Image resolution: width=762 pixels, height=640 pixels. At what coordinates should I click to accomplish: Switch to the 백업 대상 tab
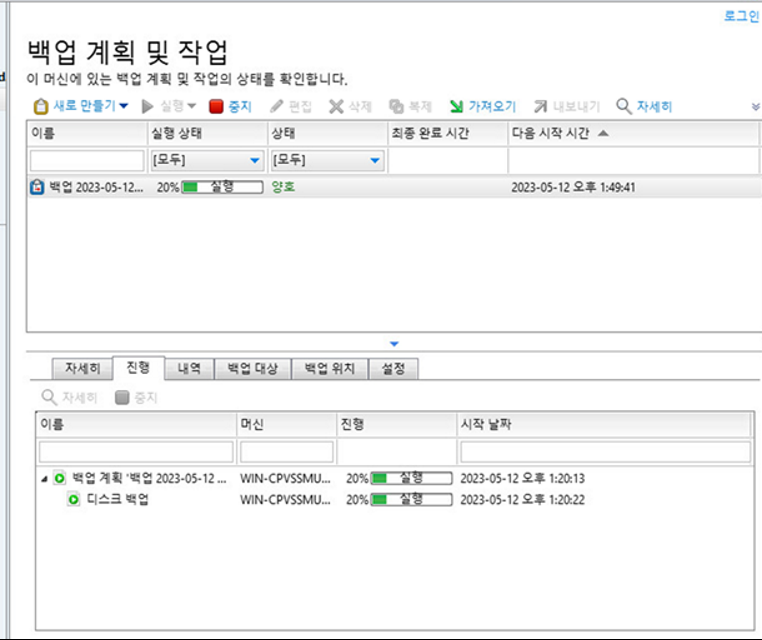pos(253,368)
